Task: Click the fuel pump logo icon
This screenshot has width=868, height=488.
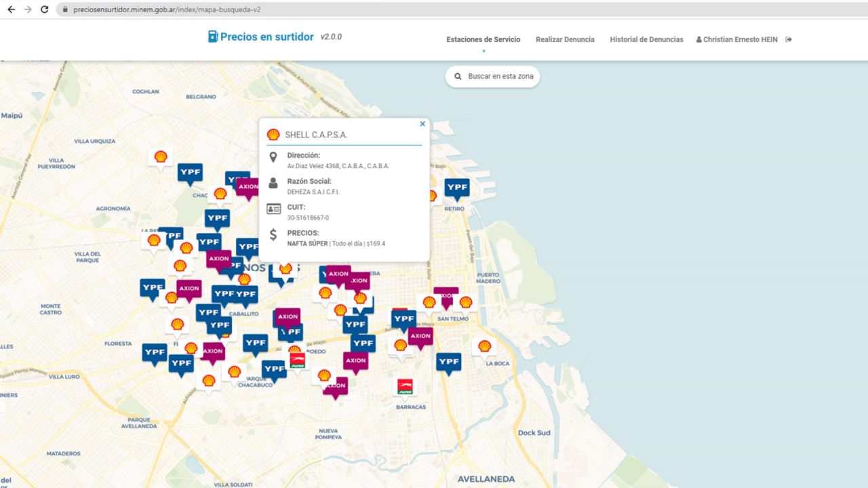Action: pos(213,37)
